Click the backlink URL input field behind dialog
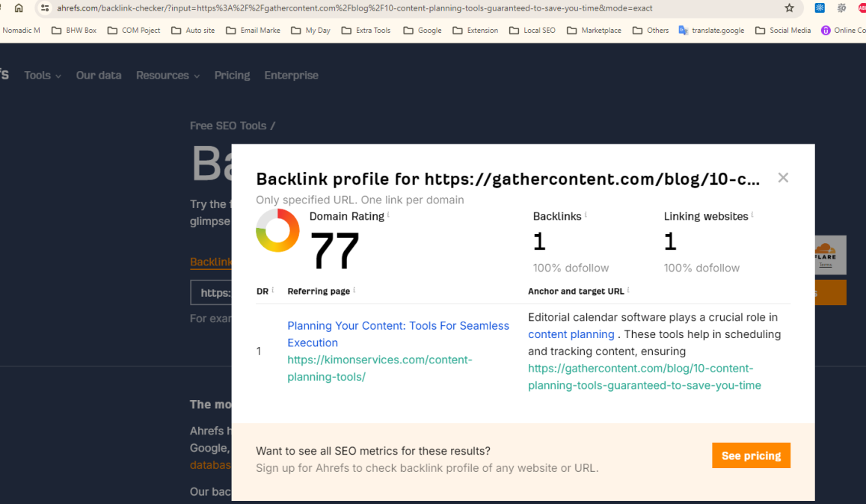 tap(211, 292)
